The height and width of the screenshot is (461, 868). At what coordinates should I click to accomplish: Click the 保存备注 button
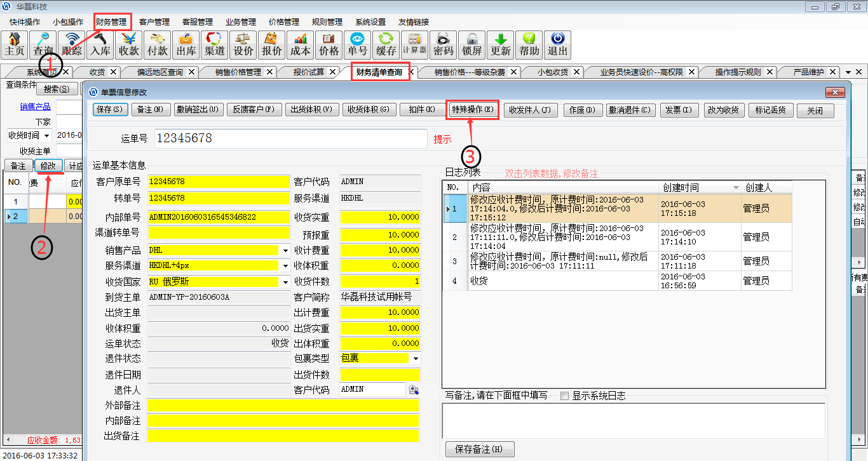(479, 450)
